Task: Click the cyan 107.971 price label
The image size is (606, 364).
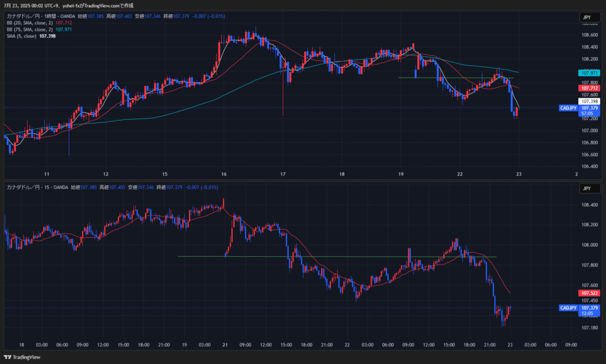Action: (589, 72)
